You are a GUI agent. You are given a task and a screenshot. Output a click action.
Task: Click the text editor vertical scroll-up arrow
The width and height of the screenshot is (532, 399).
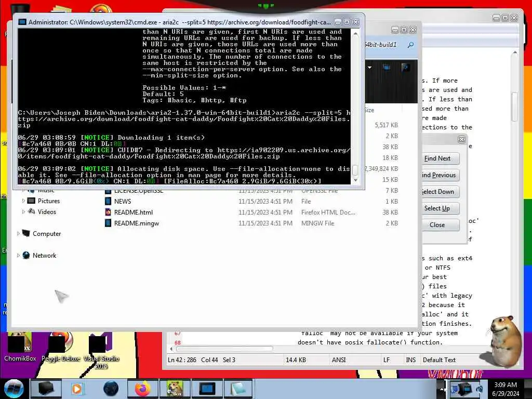click(515, 53)
